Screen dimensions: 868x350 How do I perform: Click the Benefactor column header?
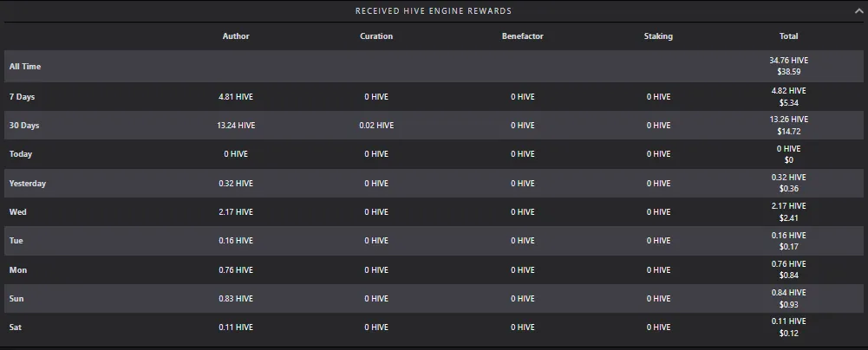pyautogui.click(x=523, y=36)
